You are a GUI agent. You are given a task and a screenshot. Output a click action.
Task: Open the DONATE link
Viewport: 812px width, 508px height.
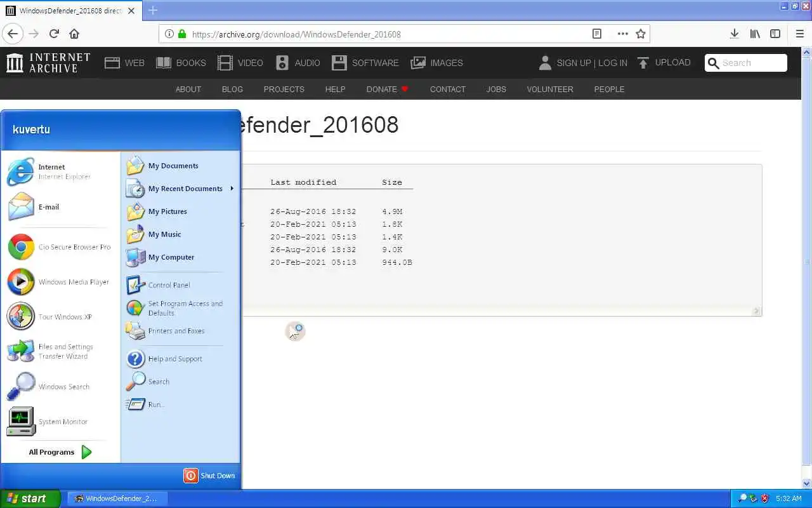pyautogui.click(x=388, y=89)
